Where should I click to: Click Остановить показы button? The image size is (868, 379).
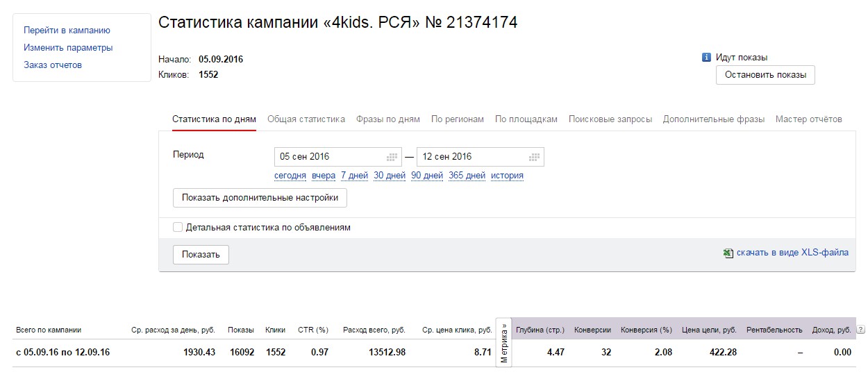(x=765, y=75)
